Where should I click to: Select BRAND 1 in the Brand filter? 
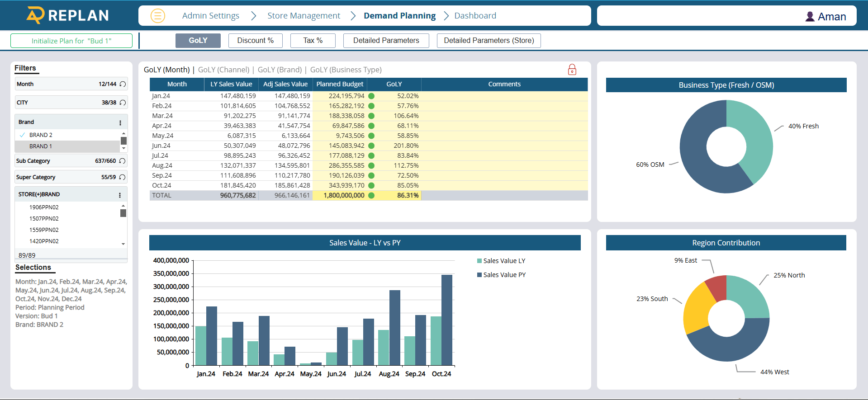click(x=41, y=146)
